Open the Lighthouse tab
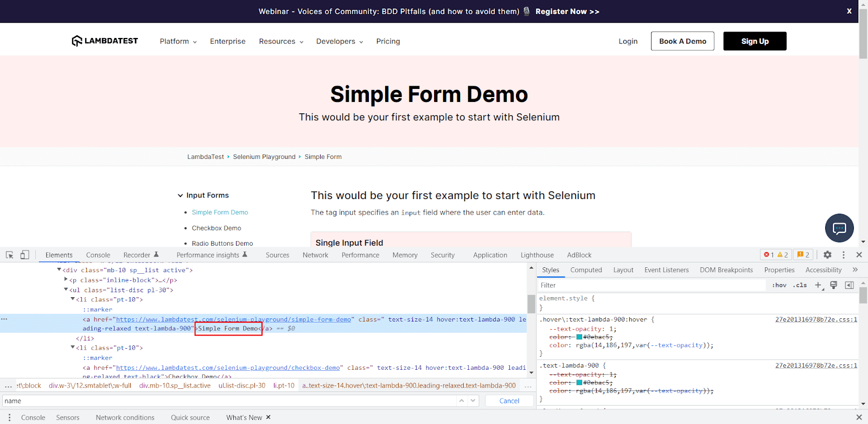The image size is (868, 424). 537,255
